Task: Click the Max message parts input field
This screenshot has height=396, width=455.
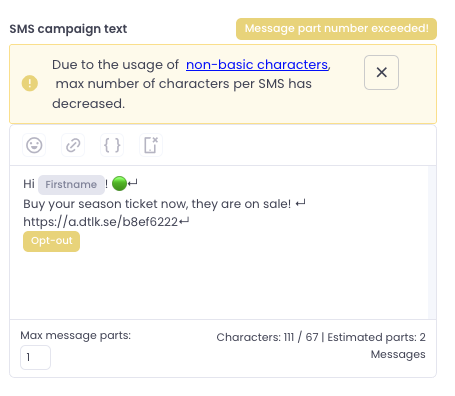Action: click(x=35, y=357)
